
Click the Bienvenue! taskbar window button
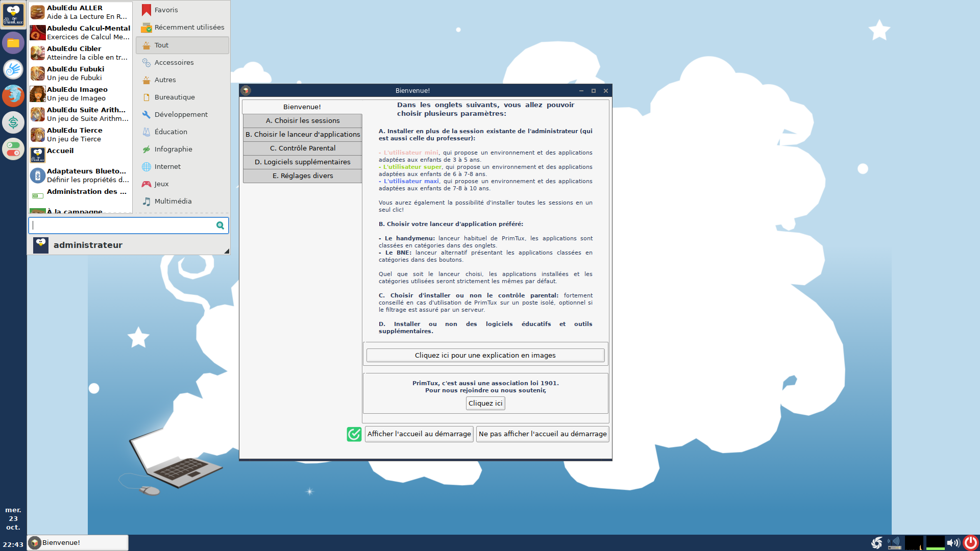tap(78, 543)
